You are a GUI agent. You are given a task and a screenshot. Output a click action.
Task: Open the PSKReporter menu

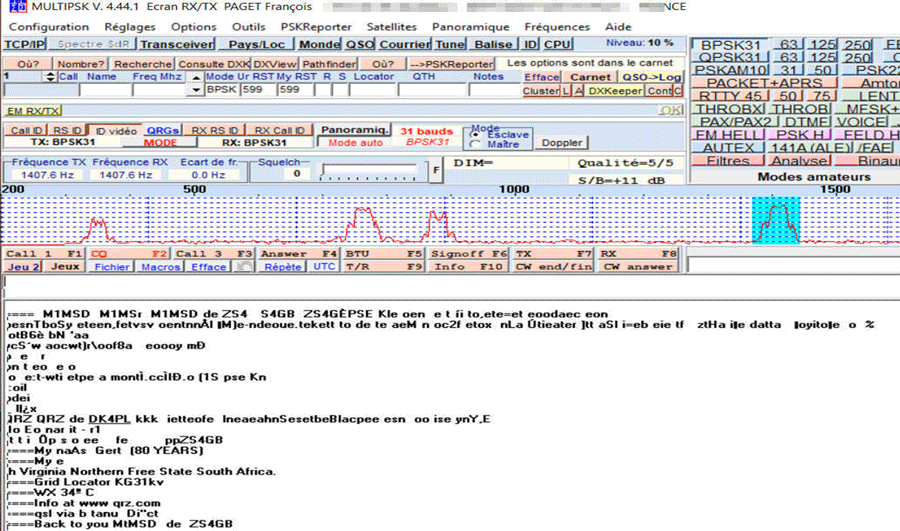[316, 27]
